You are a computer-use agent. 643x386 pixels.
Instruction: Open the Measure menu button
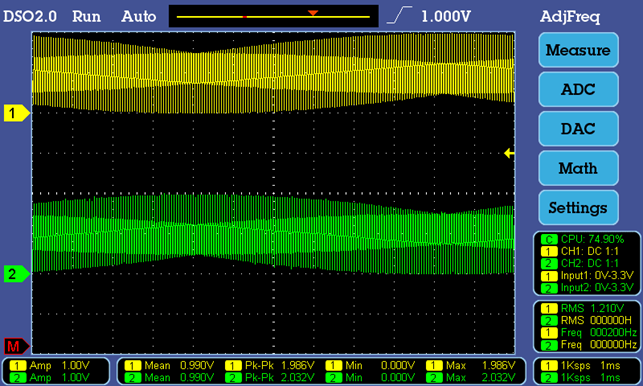578,50
